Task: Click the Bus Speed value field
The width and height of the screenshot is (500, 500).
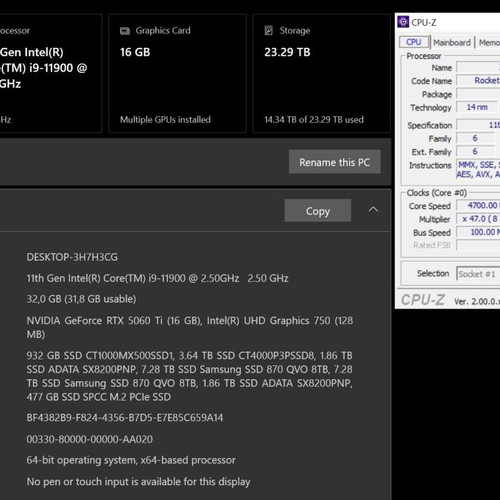Action: click(478, 232)
